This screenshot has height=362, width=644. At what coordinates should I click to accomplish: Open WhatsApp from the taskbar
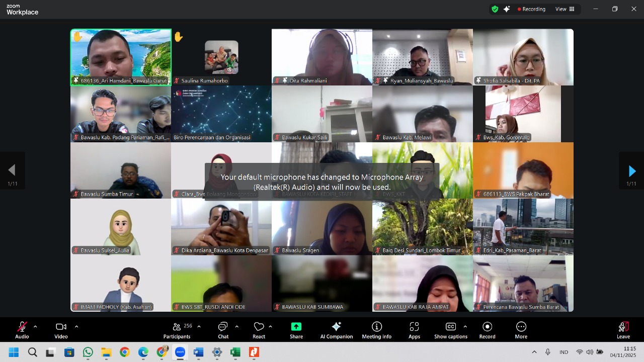tap(88, 352)
